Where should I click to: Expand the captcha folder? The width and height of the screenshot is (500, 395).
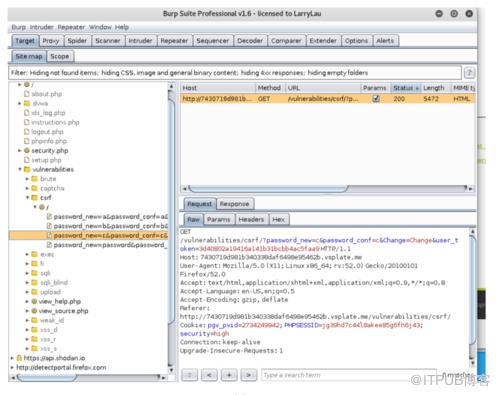(x=27, y=188)
